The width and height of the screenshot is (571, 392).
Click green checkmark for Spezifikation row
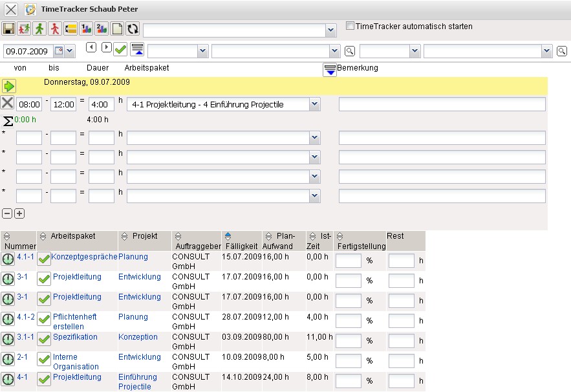pyautogui.click(x=44, y=340)
